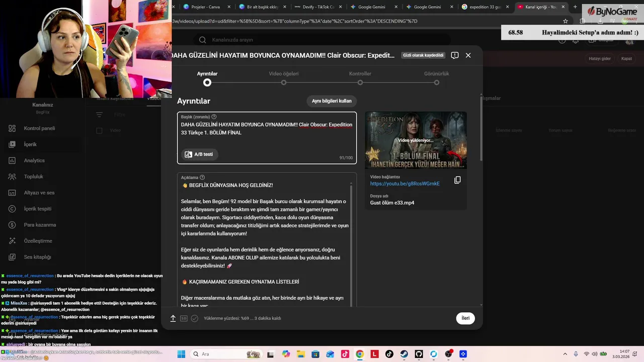Switch to Devify - TikTok tab
644x362 pixels.
click(318, 7)
